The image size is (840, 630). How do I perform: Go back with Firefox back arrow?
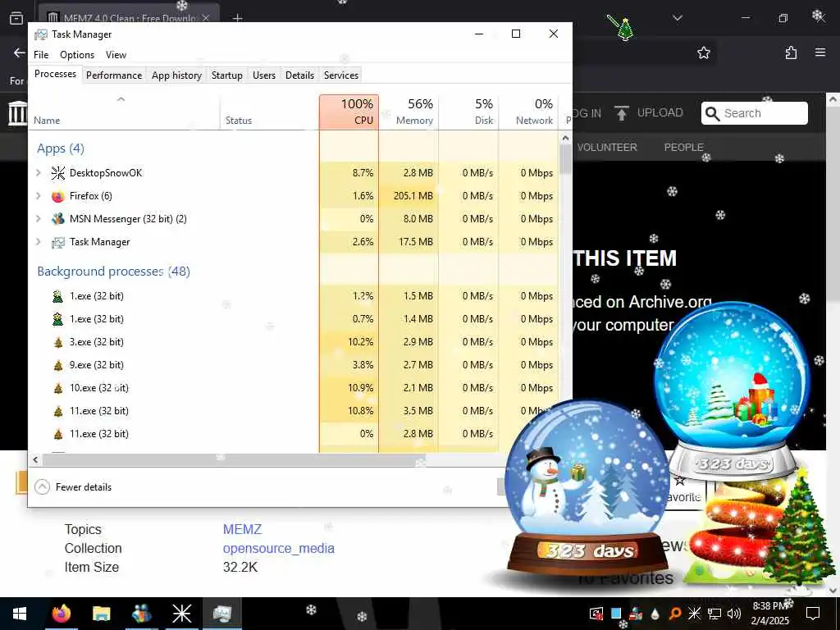[20, 52]
